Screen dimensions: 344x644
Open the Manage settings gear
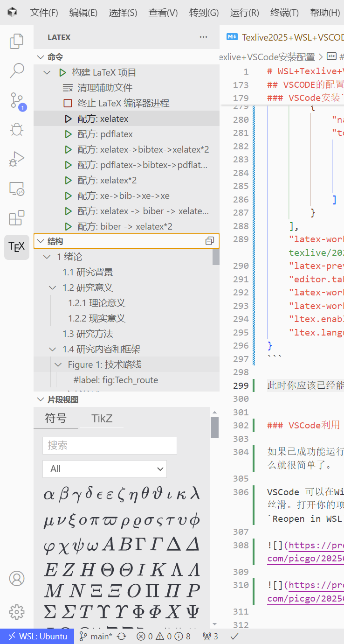point(17,611)
